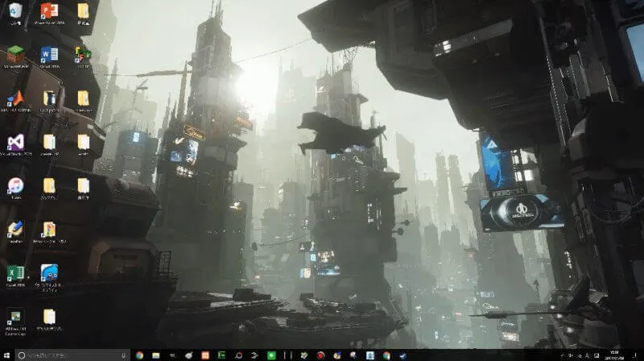Open the MATLAB desktop shortcut
The width and height of the screenshot is (644, 361).
tap(15, 98)
